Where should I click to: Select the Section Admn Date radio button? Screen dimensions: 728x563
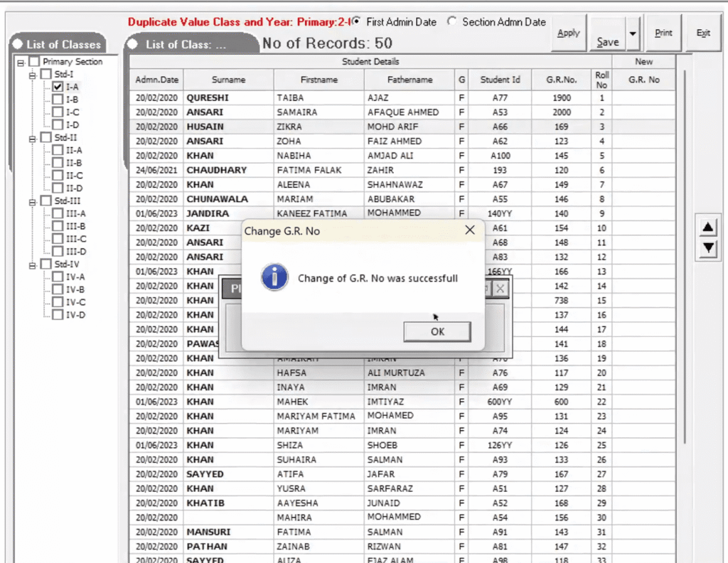pos(452,22)
